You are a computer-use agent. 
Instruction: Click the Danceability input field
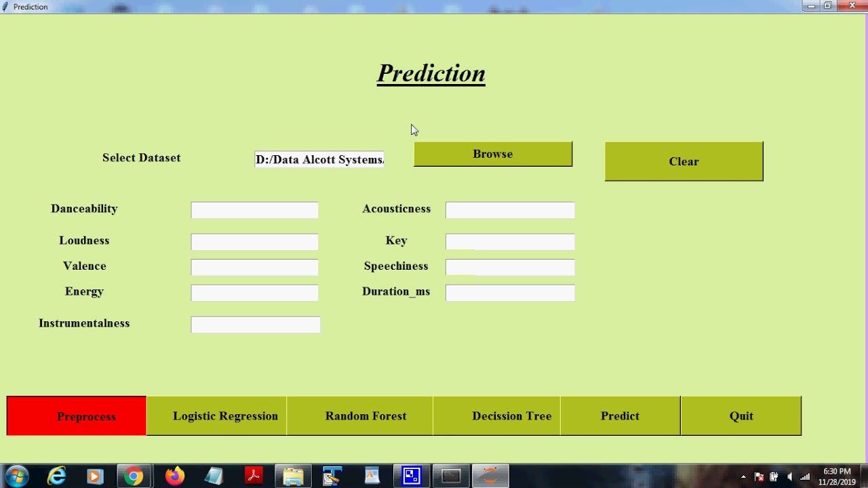click(254, 210)
